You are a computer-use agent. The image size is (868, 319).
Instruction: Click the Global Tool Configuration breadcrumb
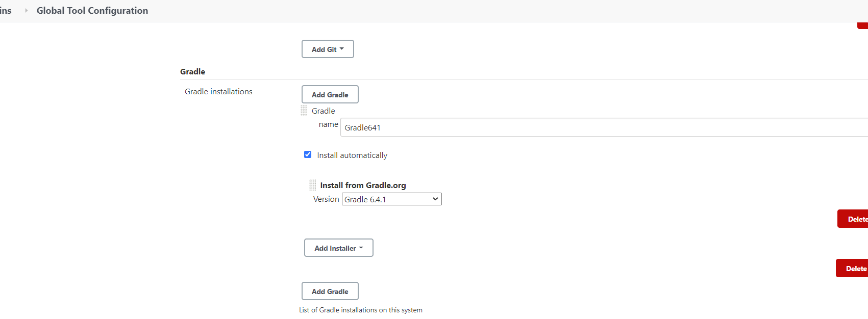tap(92, 11)
